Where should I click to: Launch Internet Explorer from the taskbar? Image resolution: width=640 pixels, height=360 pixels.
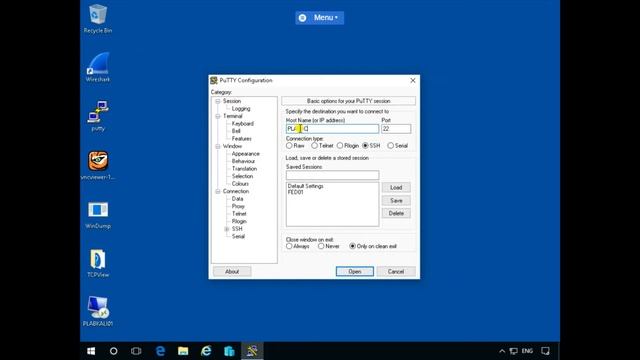coord(206,351)
